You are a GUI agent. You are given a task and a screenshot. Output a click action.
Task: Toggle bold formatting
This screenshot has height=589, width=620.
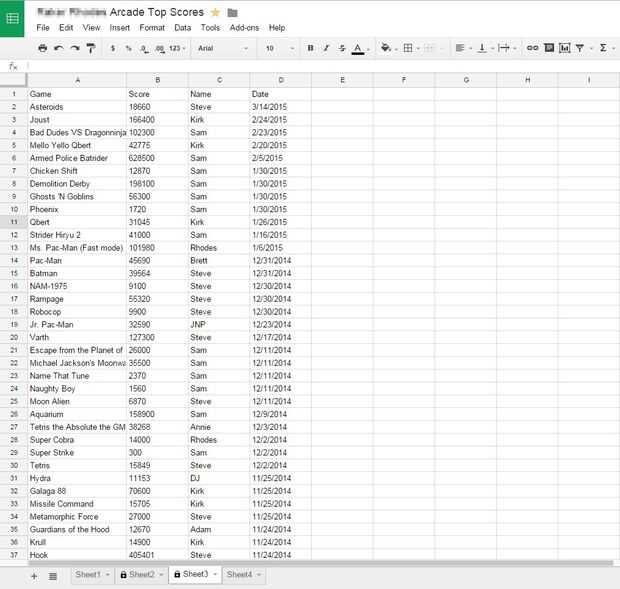pyautogui.click(x=310, y=48)
